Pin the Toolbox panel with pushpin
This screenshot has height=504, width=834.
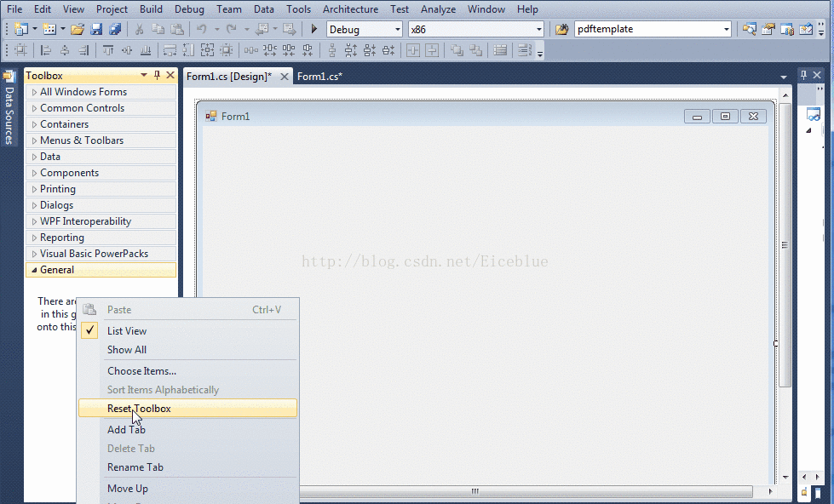coord(157,76)
